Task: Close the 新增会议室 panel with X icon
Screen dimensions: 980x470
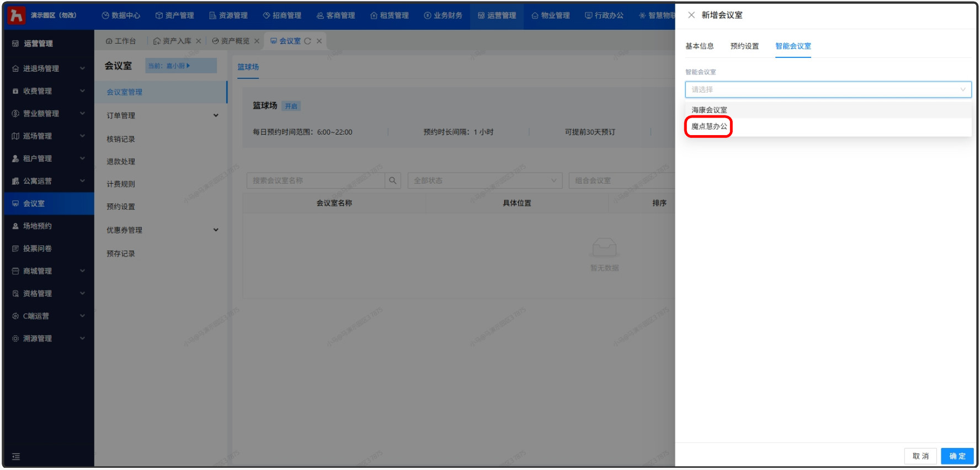Action: pyautogui.click(x=691, y=15)
